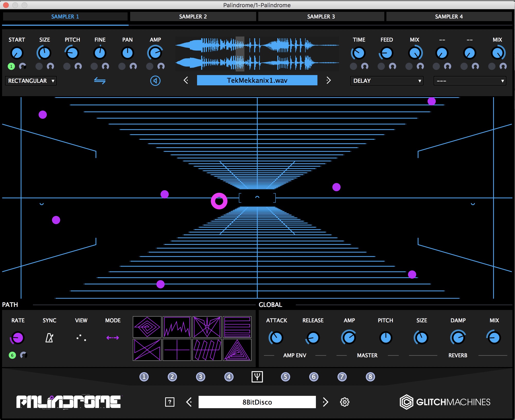Click the Glitchmachines logo
The image size is (515, 420).
point(445,402)
